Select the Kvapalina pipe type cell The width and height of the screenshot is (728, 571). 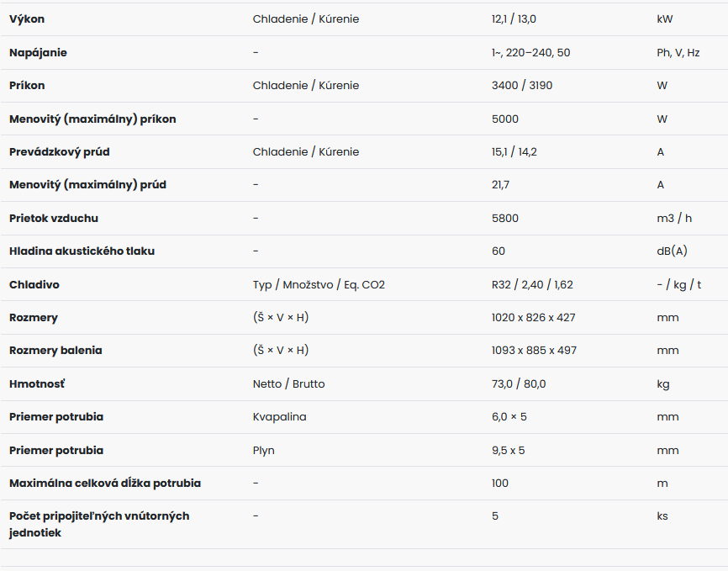click(x=279, y=417)
